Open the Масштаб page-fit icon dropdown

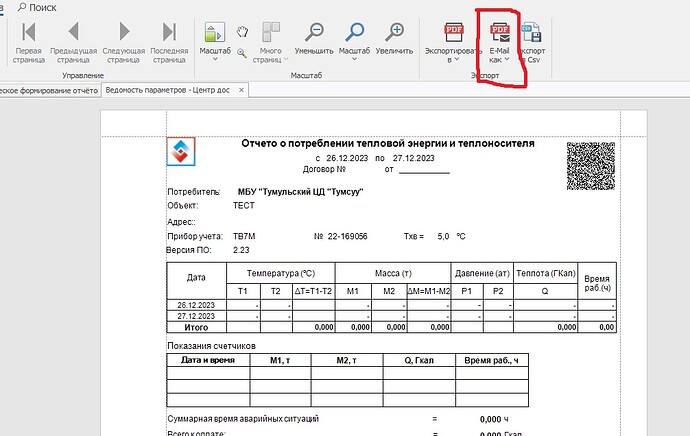click(x=215, y=41)
